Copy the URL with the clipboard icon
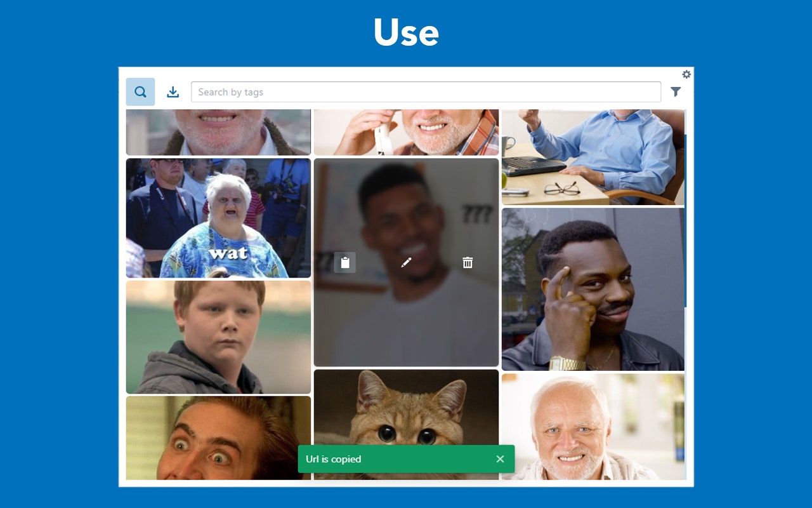 [345, 262]
